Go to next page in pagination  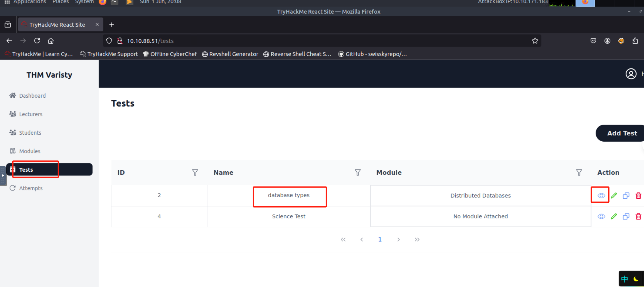(398, 239)
